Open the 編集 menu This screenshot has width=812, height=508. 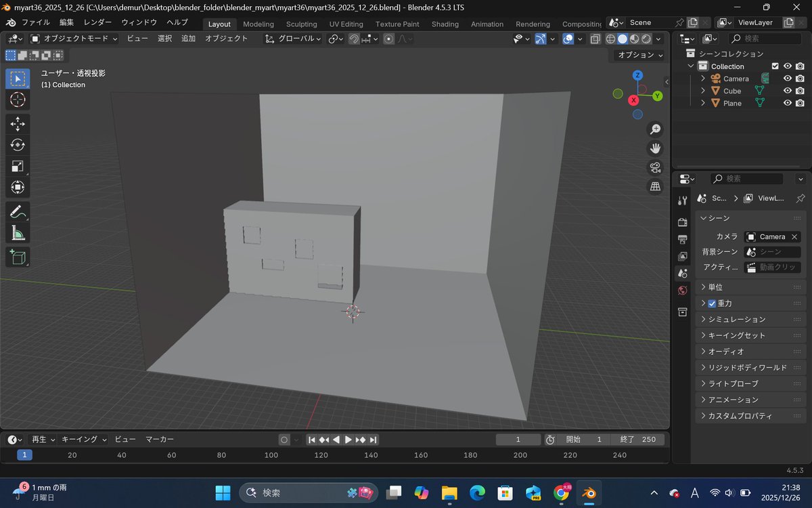pos(66,22)
